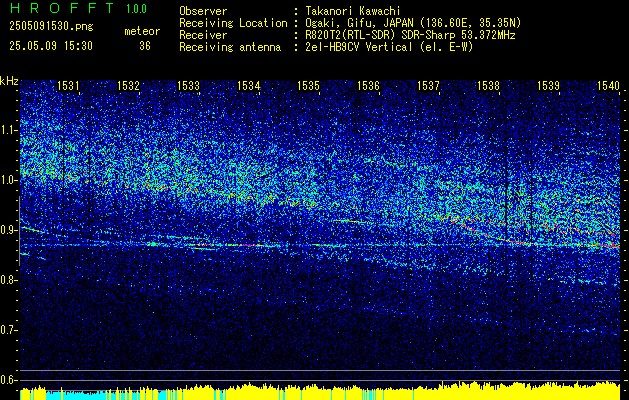Click the Receiving antenna label
The height and width of the screenshot is (400, 629).
(x=230, y=47)
